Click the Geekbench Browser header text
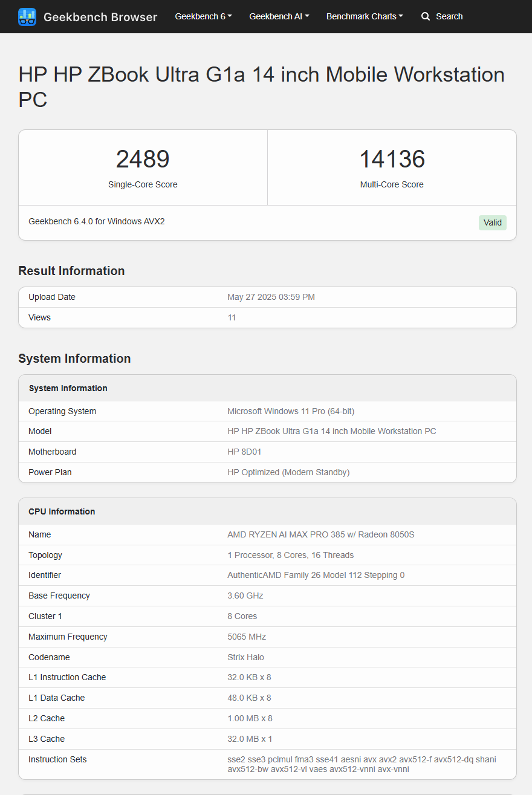532x795 pixels. 100,17
